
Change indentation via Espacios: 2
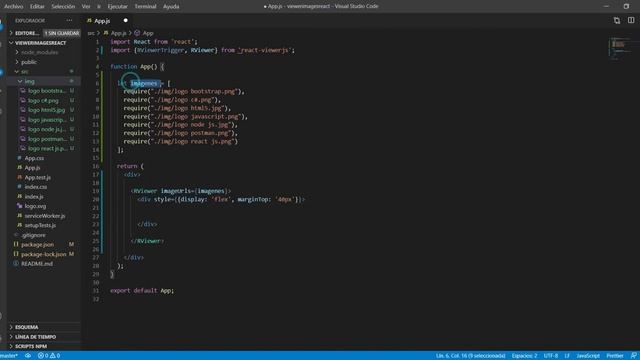524,356
